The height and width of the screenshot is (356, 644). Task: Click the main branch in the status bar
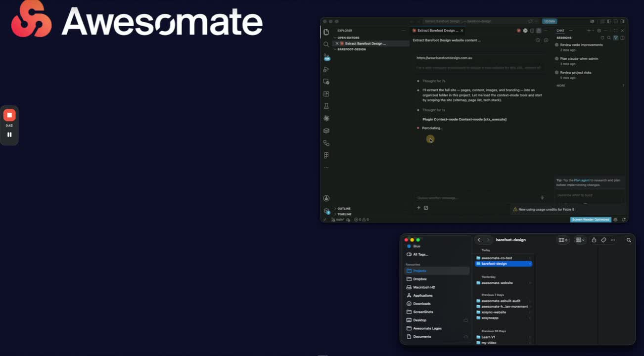point(339,220)
